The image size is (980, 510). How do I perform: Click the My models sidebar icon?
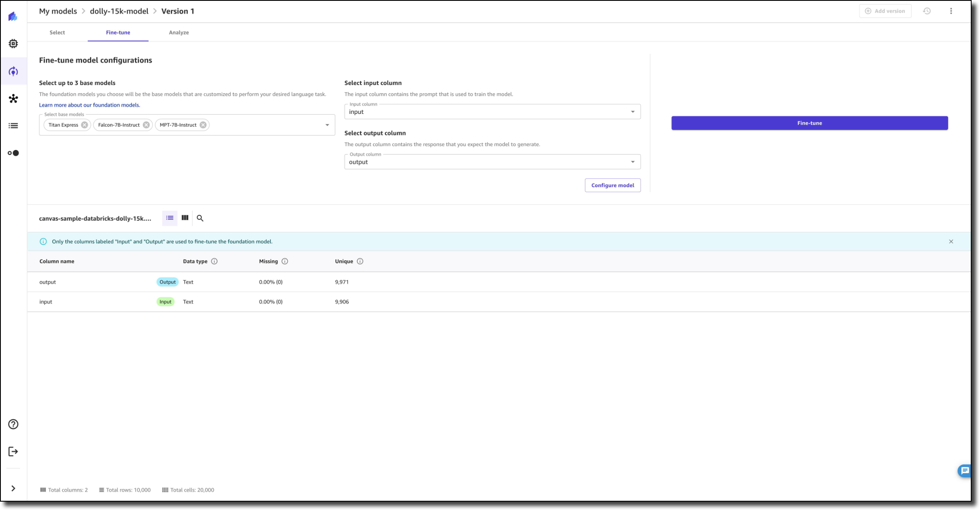click(13, 72)
